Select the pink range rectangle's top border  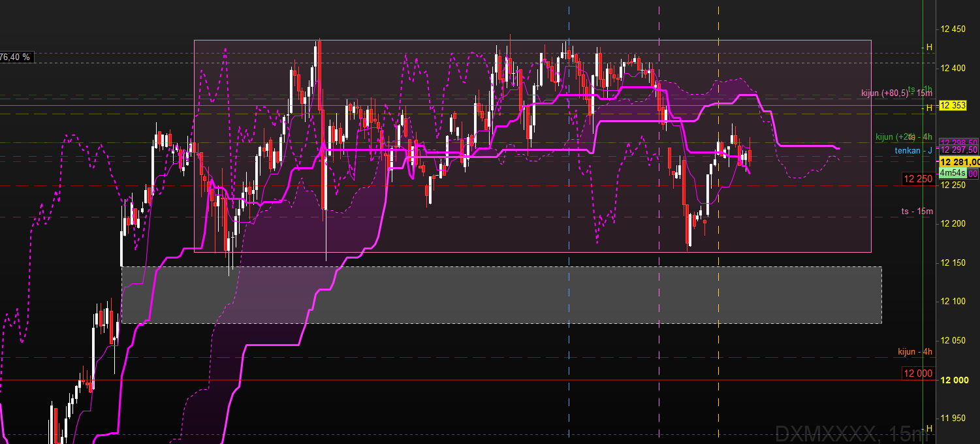[533, 40]
